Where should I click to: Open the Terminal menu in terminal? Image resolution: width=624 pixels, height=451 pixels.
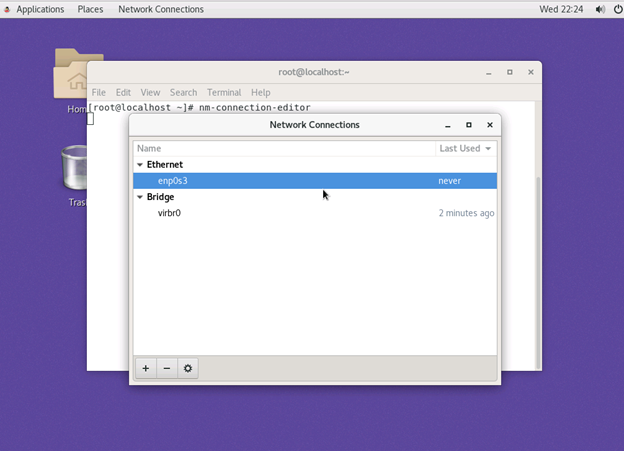click(x=224, y=92)
